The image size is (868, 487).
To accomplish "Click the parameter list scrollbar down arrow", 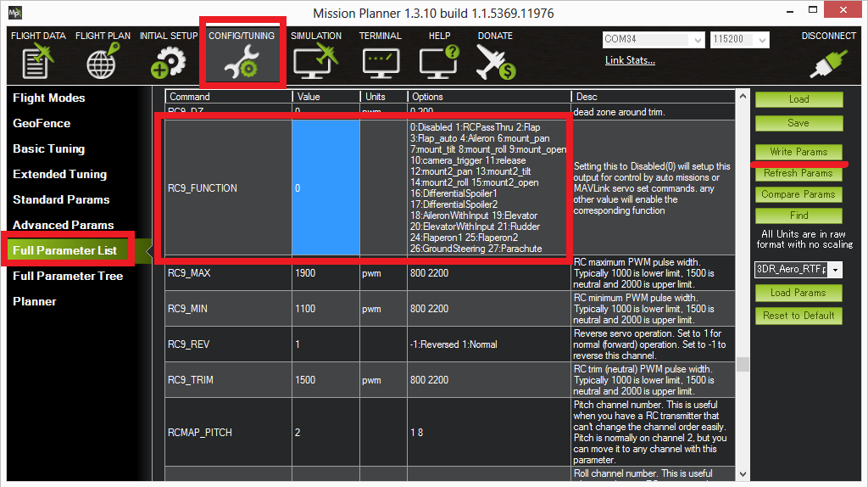I will coord(743,474).
